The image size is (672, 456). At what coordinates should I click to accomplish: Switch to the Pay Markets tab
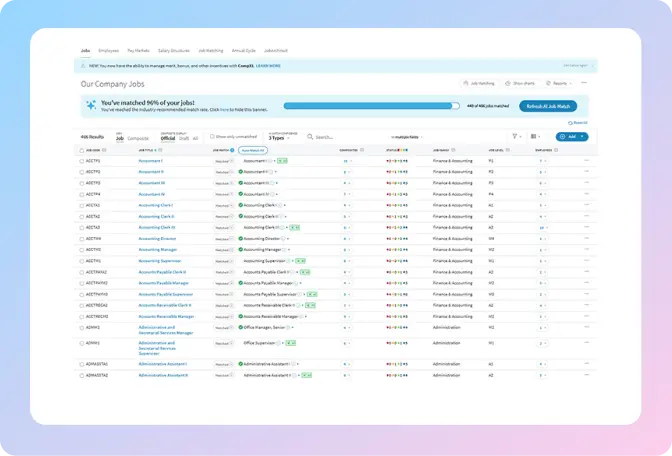point(137,49)
